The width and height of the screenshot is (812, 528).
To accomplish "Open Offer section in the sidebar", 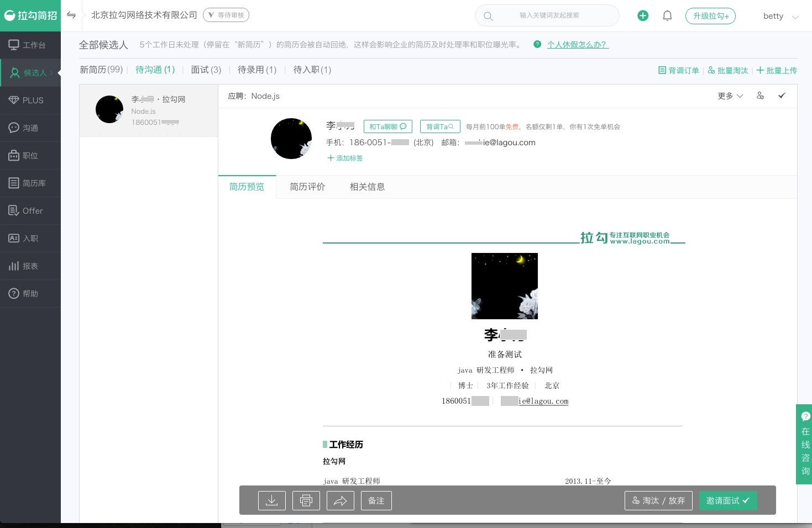I will [x=30, y=211].
